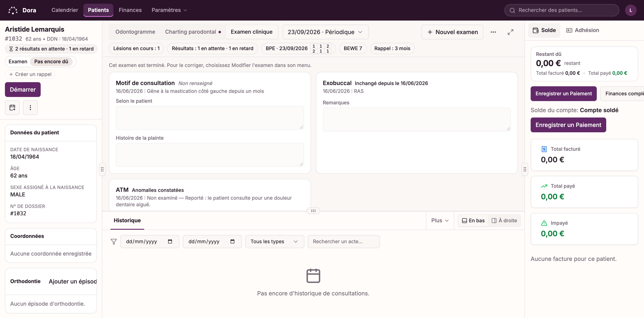Image resolution: width=644 pixels, height=318 pixels.
Task: Click the Finances complètes button
Action: pos(622,94)
